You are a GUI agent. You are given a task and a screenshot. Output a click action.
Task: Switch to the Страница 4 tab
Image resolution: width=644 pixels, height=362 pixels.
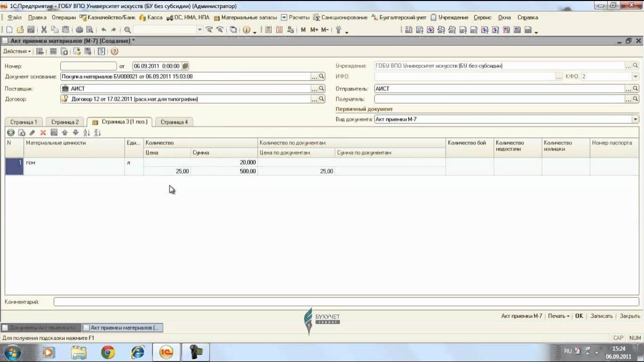tap(174, 122)
